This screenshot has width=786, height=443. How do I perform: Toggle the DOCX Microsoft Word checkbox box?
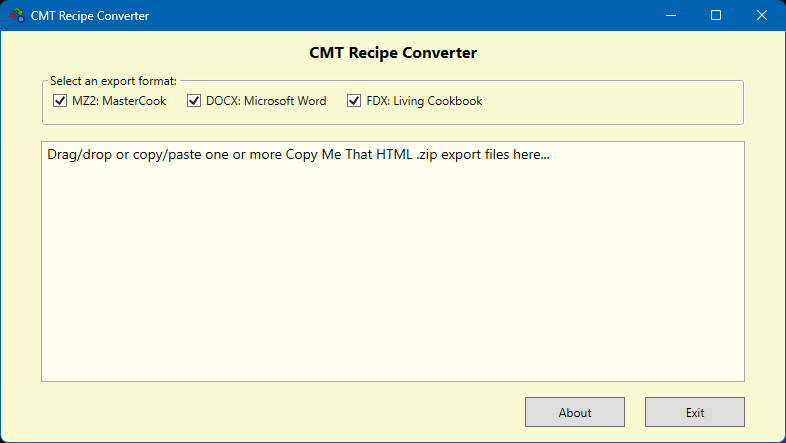click(x=194, y=101)
